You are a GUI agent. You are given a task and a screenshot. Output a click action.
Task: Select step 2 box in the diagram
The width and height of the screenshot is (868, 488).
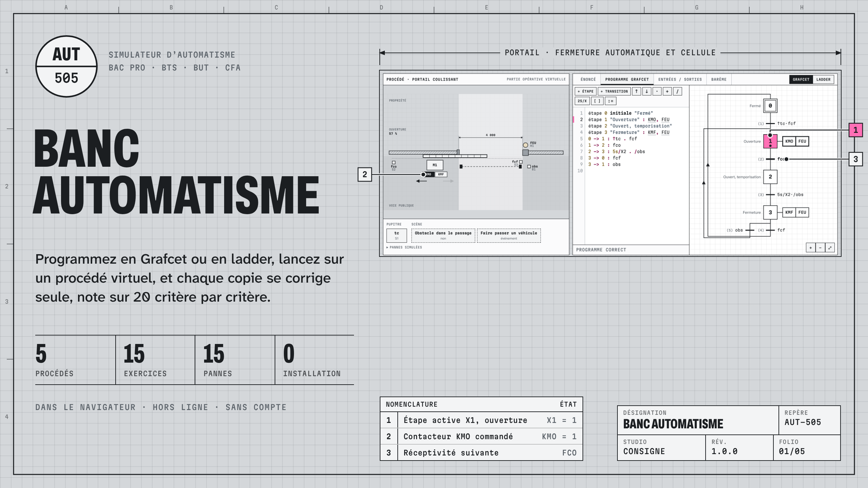[x=770, y=177]
